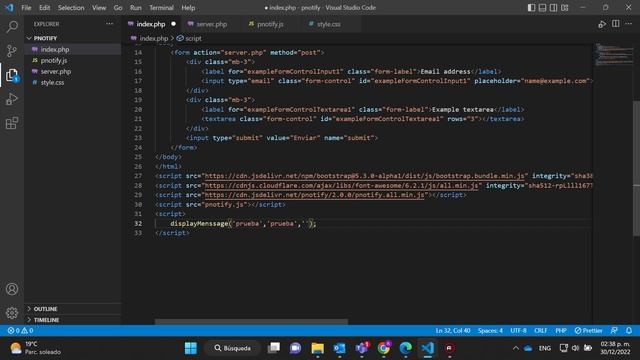Open the Run and Debug view

[x=12, y=99]
